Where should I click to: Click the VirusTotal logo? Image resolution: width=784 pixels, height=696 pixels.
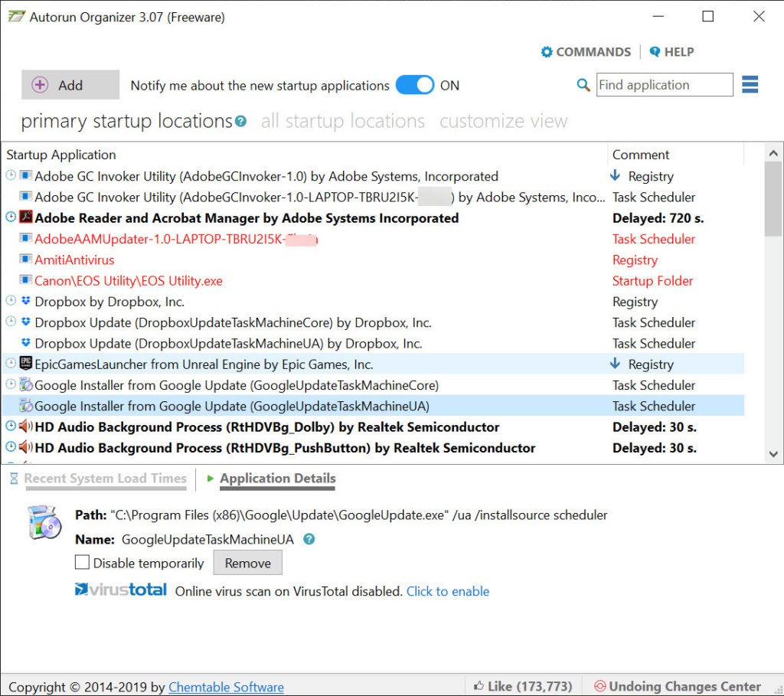pos(121,590)
